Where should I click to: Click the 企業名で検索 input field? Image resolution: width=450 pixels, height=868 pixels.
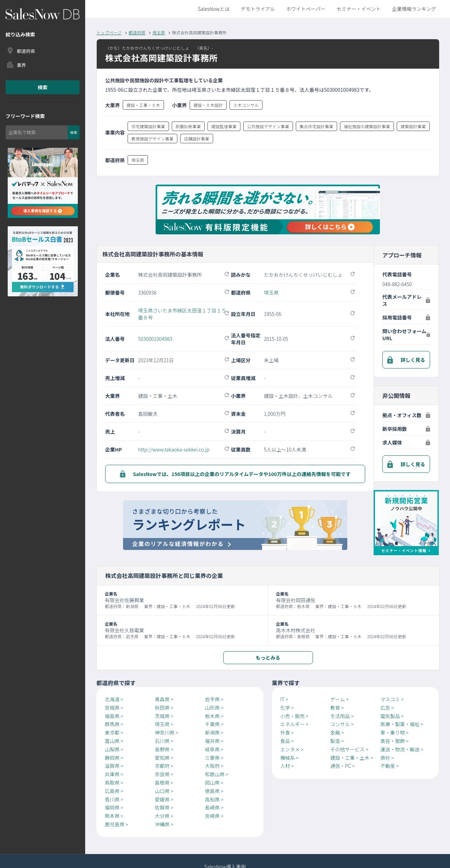(36, 132)
